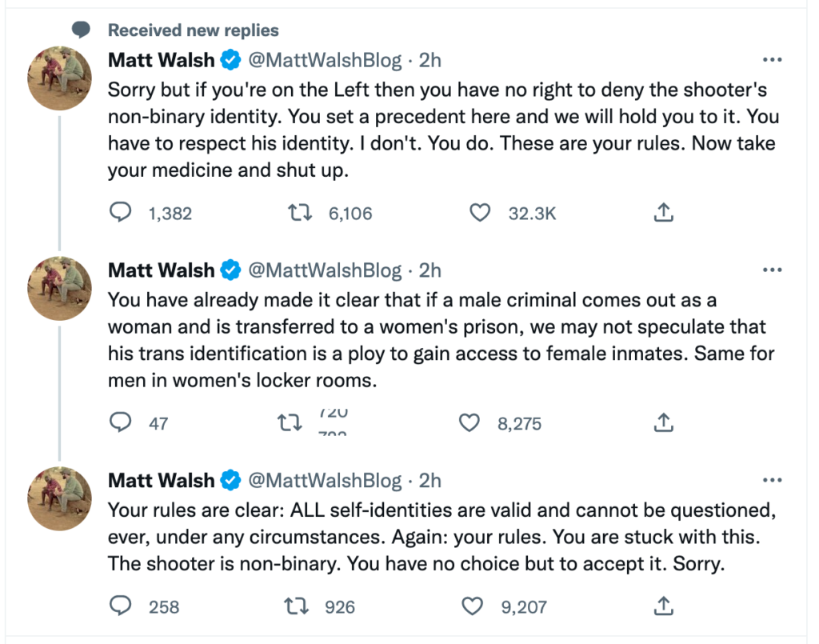Open more options on the second tweet
This screenshot has width=819, height=644.
click(772, 270)
